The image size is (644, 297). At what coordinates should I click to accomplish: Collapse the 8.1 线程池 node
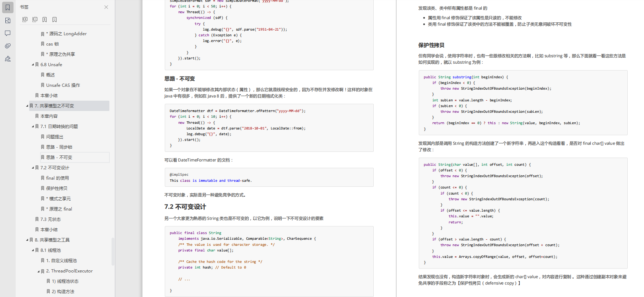pos(33,250)
